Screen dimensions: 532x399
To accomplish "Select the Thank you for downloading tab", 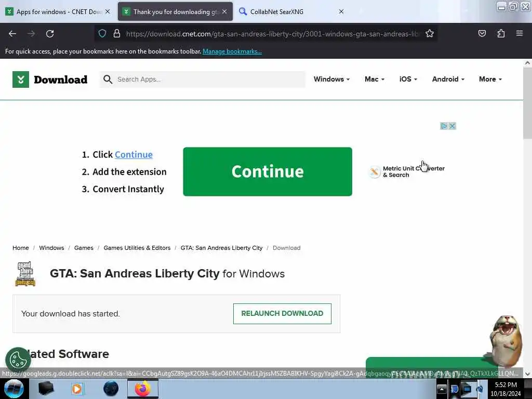I will click(x=175, y=12).
